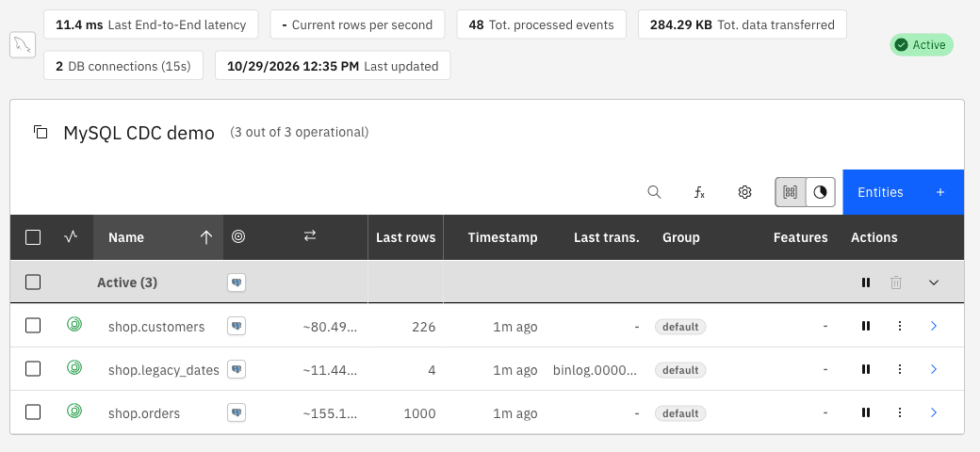The width and height of the screenshot is (980, 452).
Task: Switch to the grid list view
Action: point(791,192)
